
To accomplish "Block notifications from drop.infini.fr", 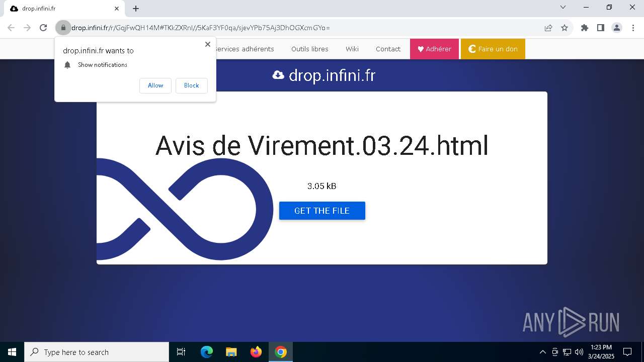I will [191, 85].
